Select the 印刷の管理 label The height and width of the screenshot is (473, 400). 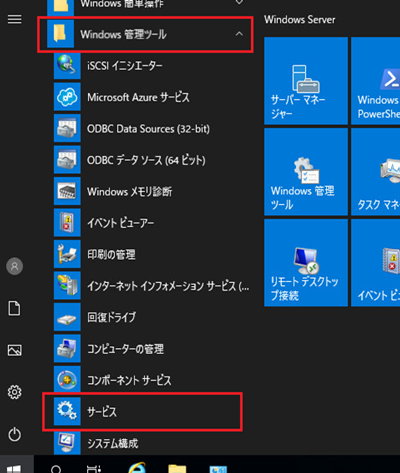[x=111, y=254]
